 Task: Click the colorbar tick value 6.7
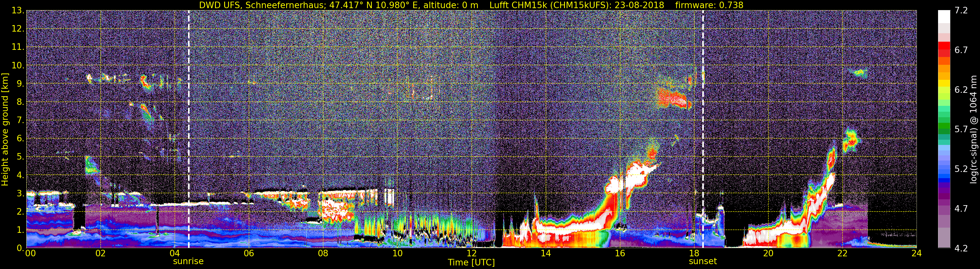click(x=961, y=50)
